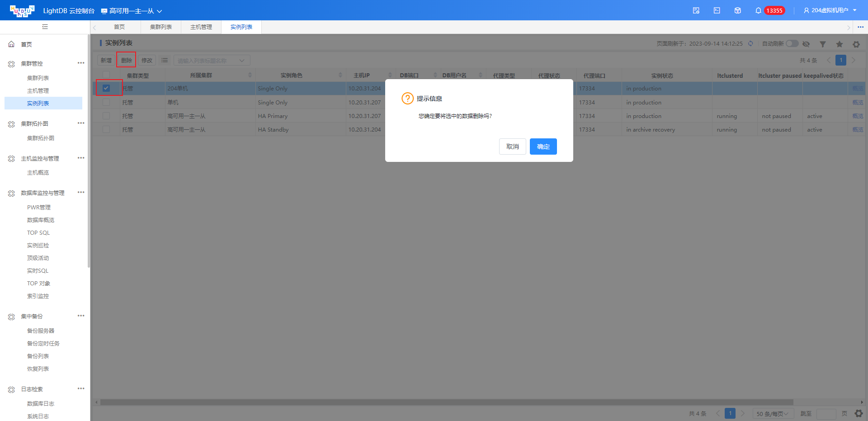Image resolution: width=868 pixels, height=421 pixels.
Task: Open the tab bar more menu dots
Action: click(x=861, y=27)
